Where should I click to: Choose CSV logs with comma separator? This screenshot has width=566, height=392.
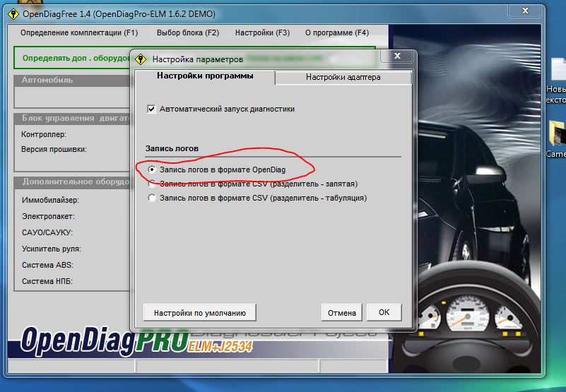point(152,184)
